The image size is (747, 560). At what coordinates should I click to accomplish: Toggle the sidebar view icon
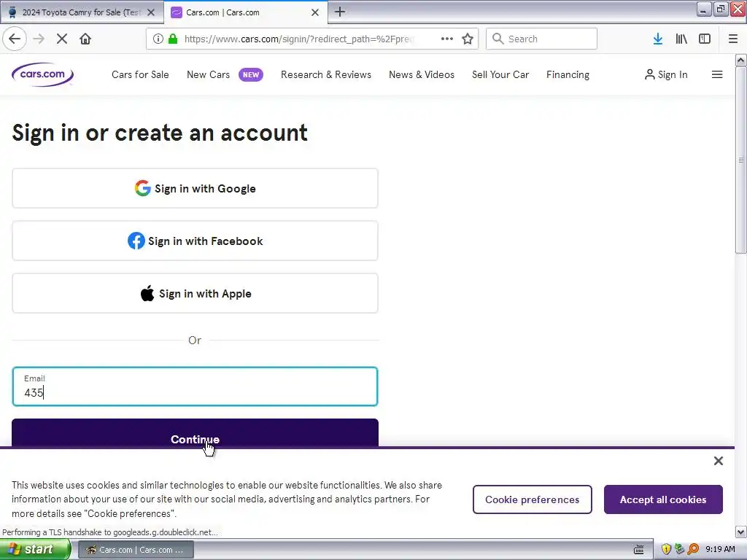click(705, 39)
